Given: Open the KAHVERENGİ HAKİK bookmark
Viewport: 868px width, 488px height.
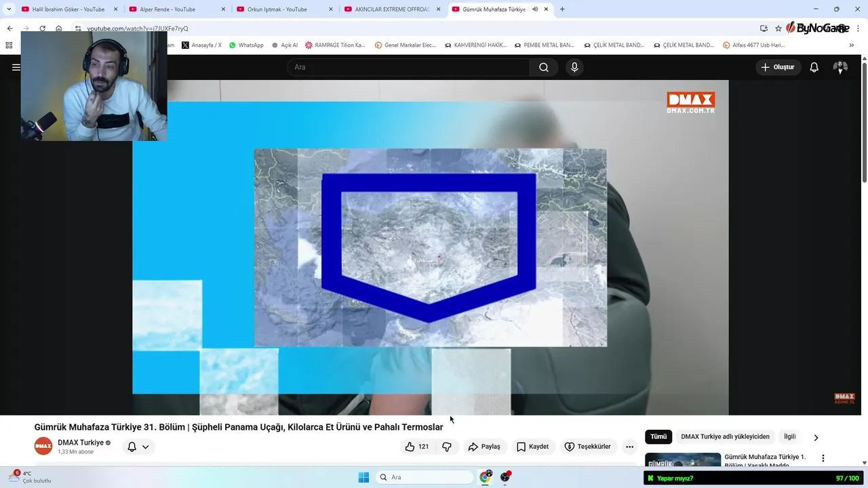Looking at the screenshot, I should tap(475, 45).
